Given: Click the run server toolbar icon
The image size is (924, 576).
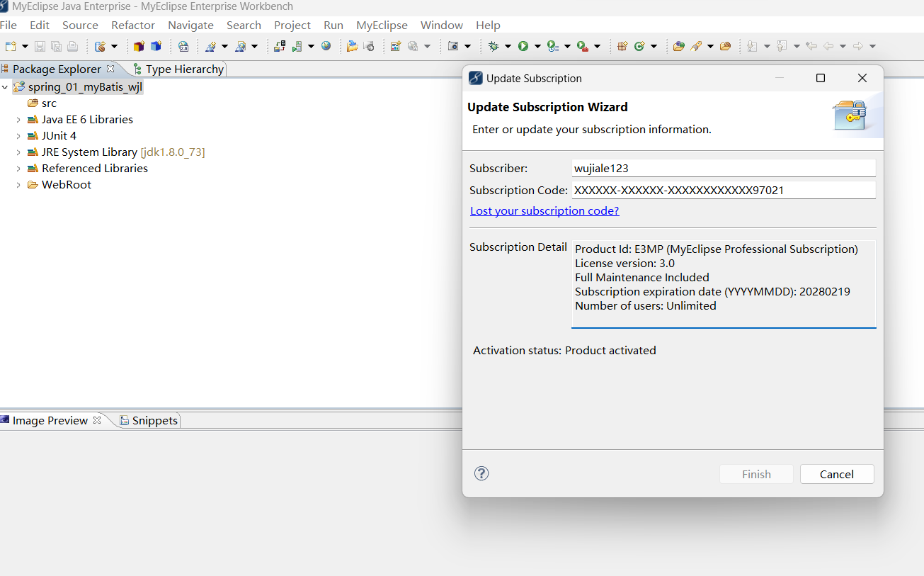Looking at the screenshot, I should [x=297, y=46].
